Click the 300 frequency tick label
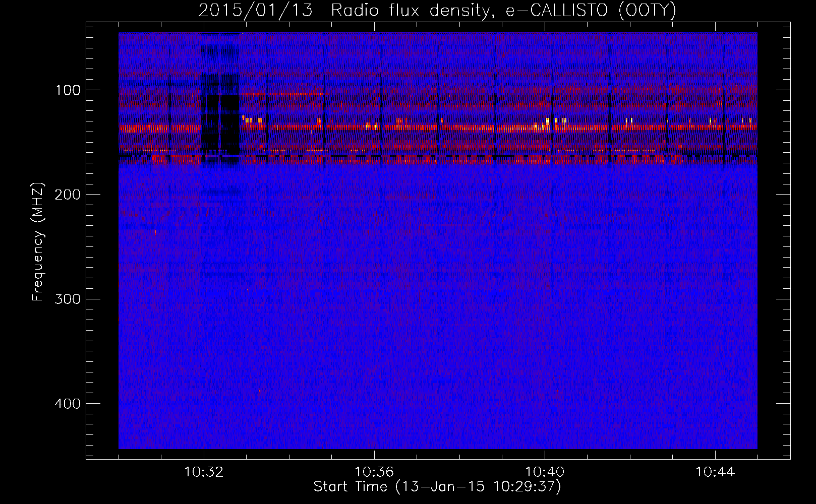The height and width of the screenshot is (504, 816). tap(68, 299)
